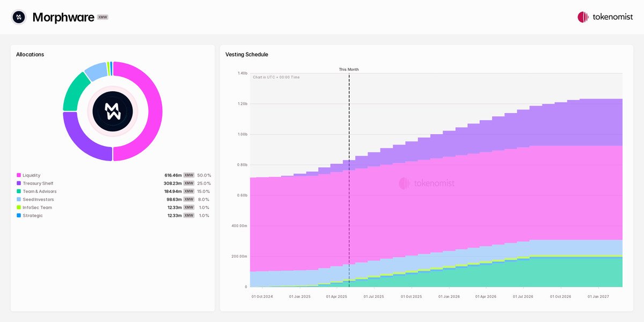Toggle the Liquidity legend entry
644x322 pixels.
point(31,175)
